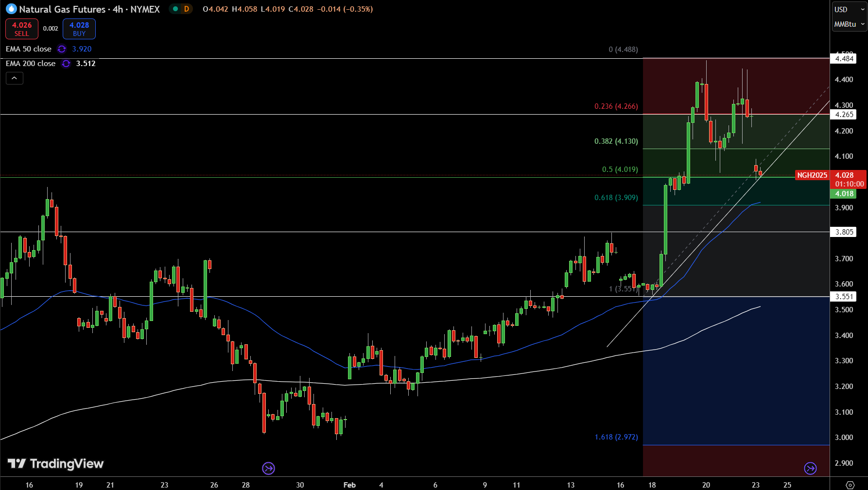Screen dimensions: 868x490
Task: Click the 4.484 price axis tag
Action: 844,59
